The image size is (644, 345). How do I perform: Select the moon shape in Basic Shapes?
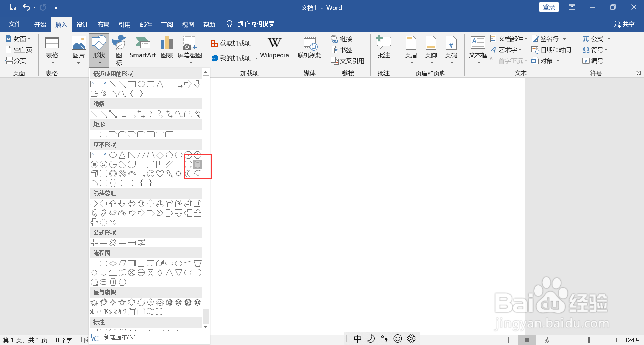188,173
